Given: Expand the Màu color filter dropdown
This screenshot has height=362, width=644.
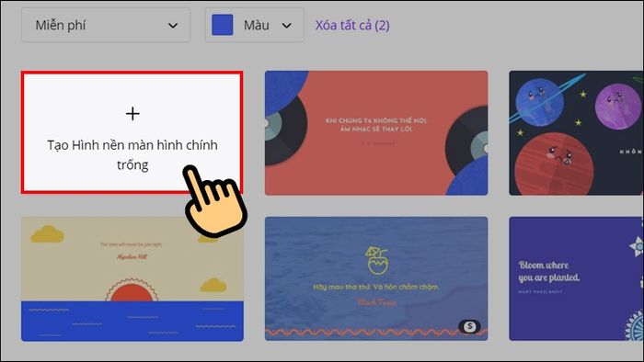Looking at the screenshot, I should tap(254, 25).
